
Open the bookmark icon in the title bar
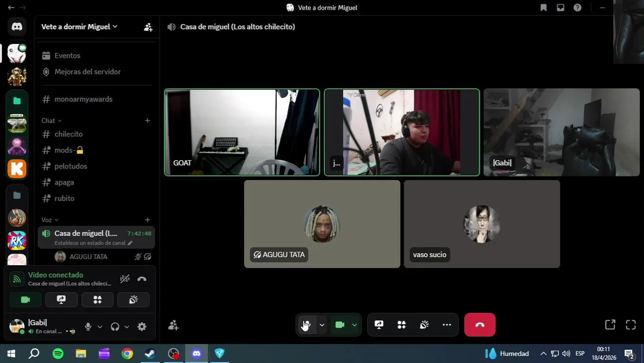point(544,8)
